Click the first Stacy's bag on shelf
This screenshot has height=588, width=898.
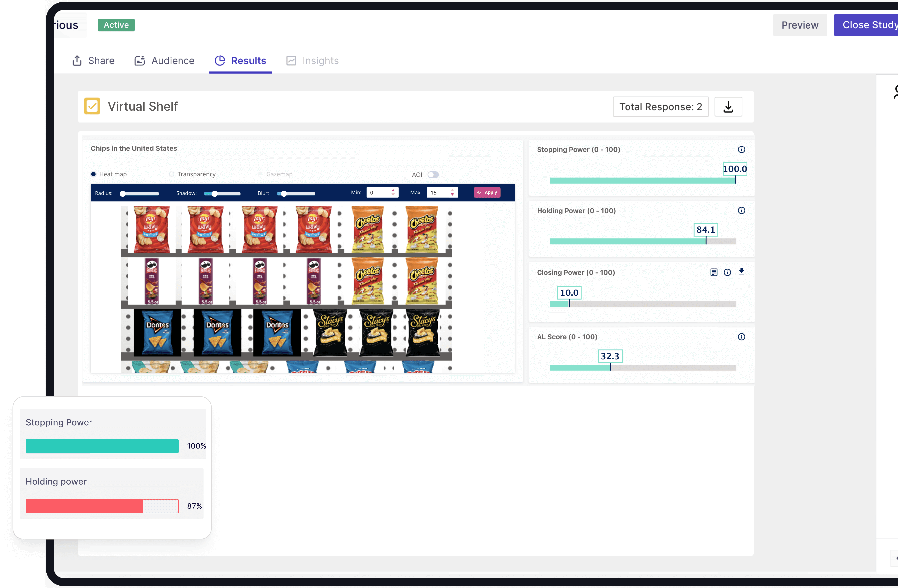tap(330, 333)
